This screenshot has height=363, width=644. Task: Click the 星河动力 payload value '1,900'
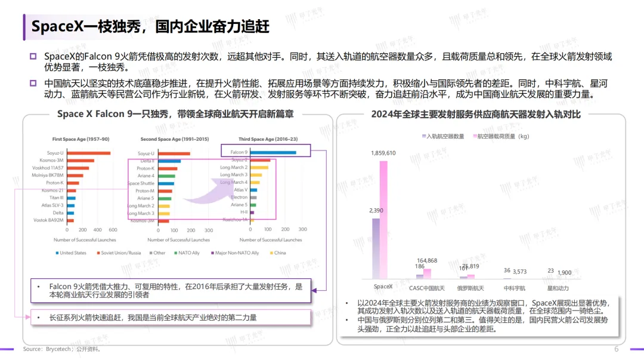point(564,273)
